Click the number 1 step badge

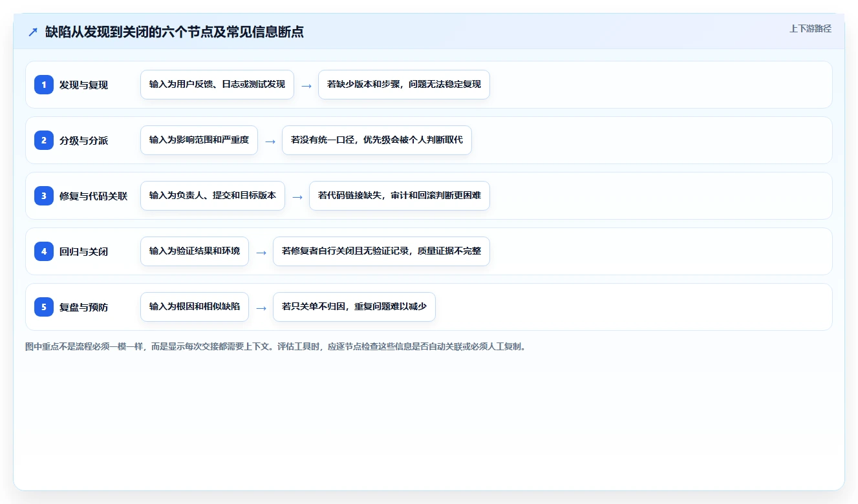[44, 85]
